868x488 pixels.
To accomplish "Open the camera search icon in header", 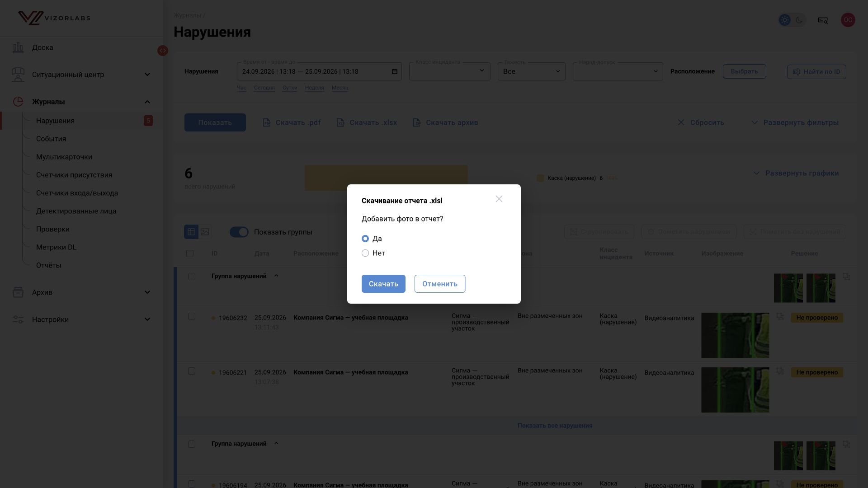I will pyautogui.click(x=823, y=20).
